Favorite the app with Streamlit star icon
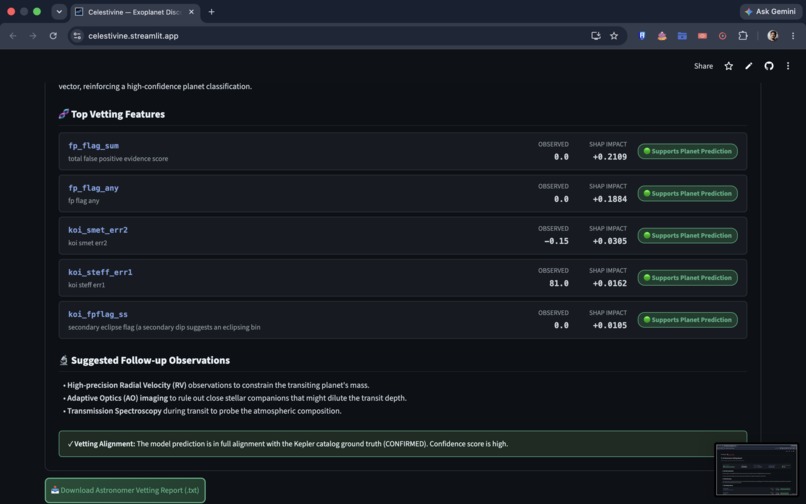Image resolution: width=806 pixels, height=504 pixels. (x=728, y=66)
